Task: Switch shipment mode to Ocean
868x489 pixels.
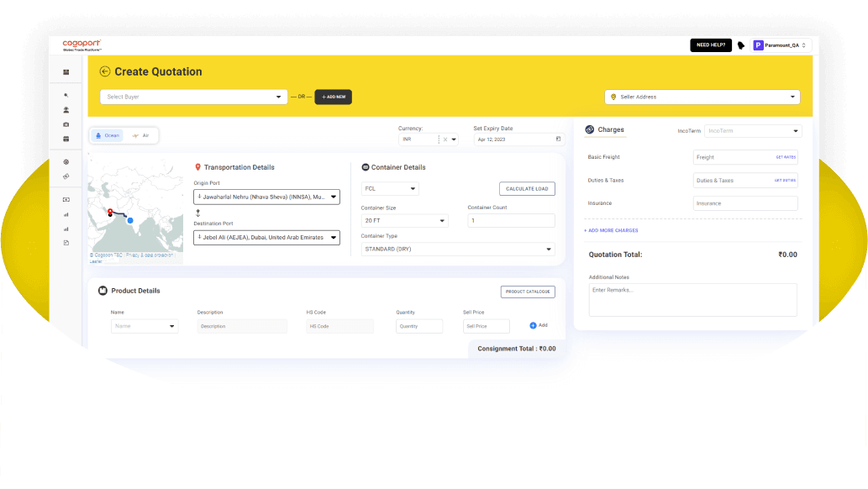Action: [x=108, y=135]
